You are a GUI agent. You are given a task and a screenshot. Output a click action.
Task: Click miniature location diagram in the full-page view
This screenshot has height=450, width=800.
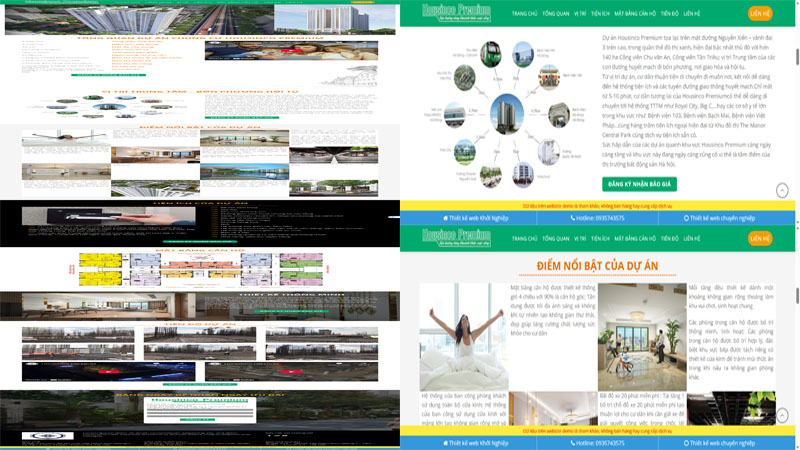(109, 107)
